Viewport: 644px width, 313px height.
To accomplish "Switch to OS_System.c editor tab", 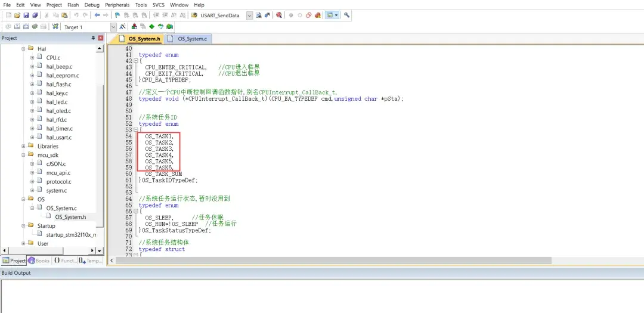I will [188, 39].
